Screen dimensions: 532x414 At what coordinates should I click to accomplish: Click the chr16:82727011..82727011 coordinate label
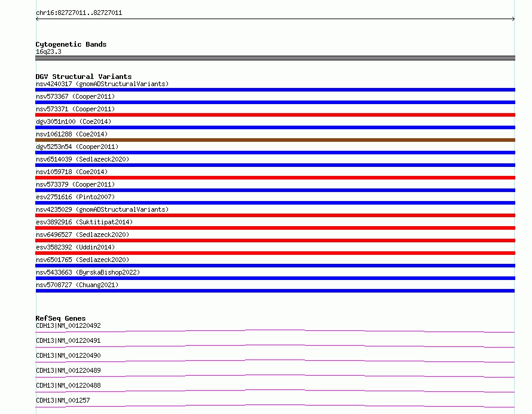pyautogui.click(x=79, y=13)
